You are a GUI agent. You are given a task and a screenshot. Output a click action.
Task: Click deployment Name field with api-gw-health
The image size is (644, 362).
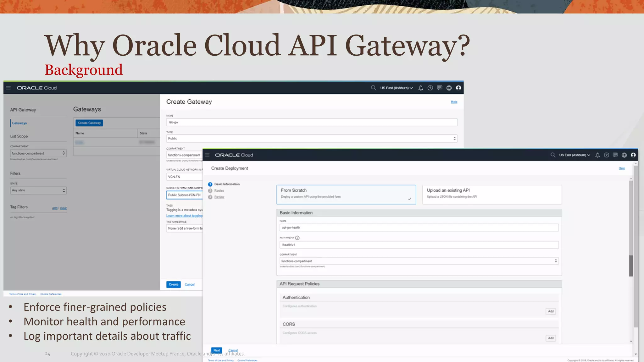(x=419, y=228)
